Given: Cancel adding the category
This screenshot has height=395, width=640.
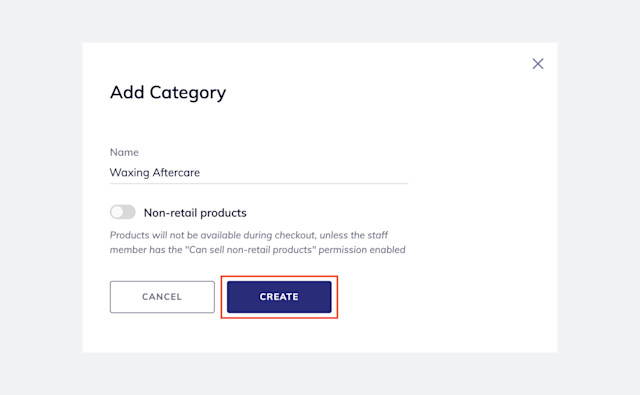Looking at the screenshot, I should coord(162,297).
